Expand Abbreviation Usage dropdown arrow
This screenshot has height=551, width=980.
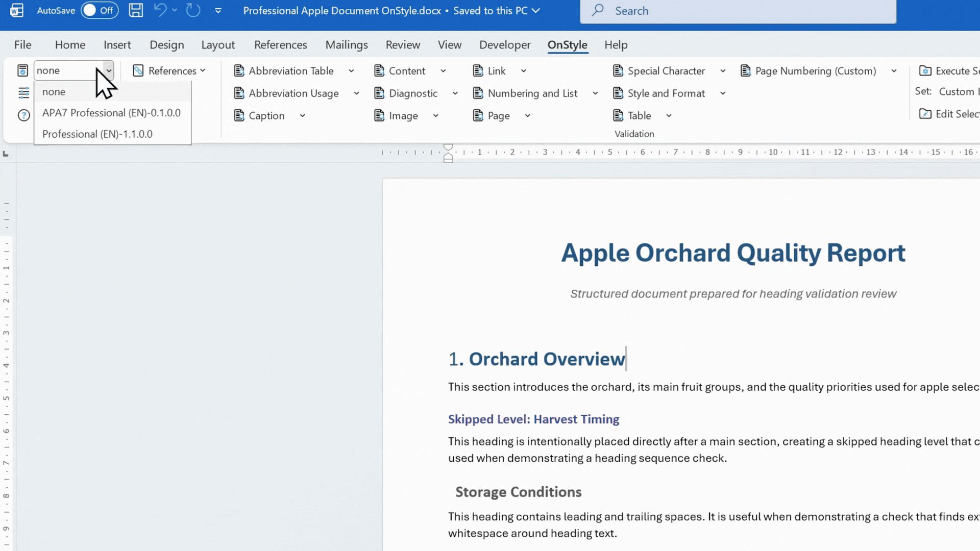coord(356,93)
